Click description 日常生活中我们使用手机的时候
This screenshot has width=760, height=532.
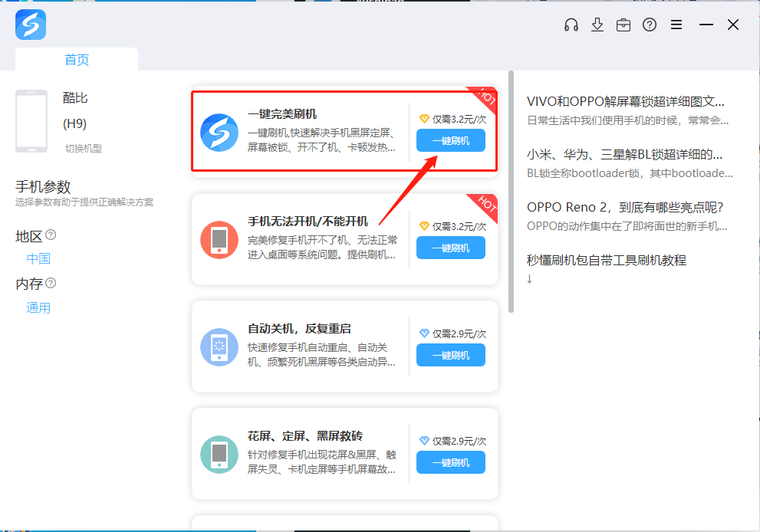[x=627, y=120]
